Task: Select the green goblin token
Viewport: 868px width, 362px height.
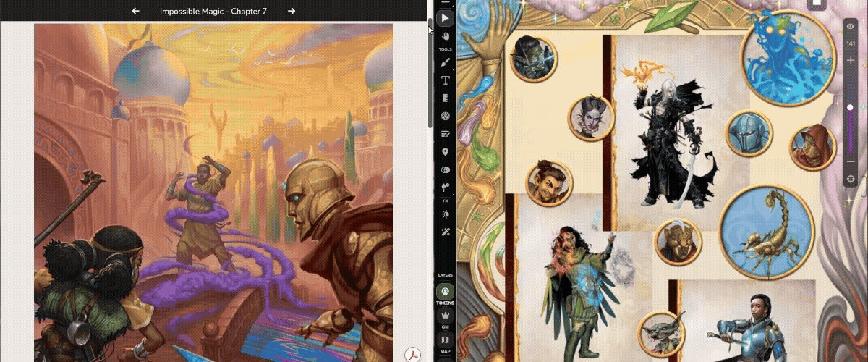Action: [661, 334]
